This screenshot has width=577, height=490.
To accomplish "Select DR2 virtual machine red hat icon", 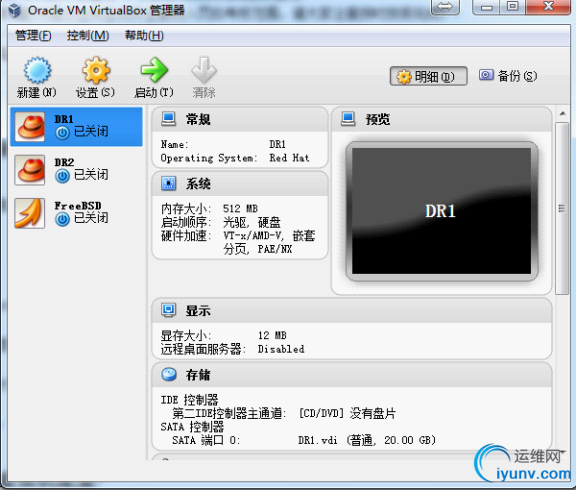I will 30,170.
